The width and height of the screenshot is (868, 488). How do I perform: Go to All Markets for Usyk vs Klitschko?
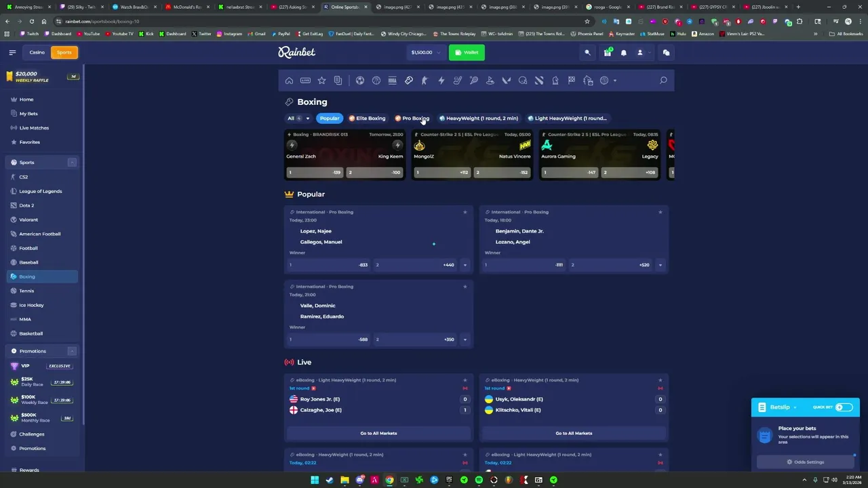[x=574, y=433]
